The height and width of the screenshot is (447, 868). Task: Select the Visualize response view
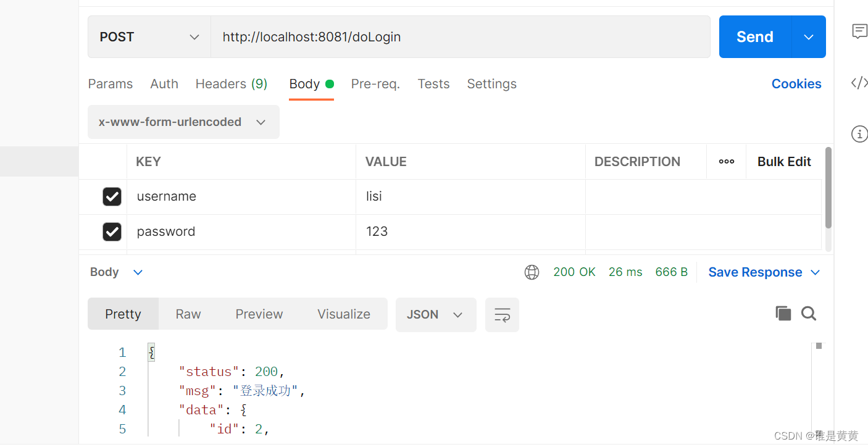pos(344,314)
